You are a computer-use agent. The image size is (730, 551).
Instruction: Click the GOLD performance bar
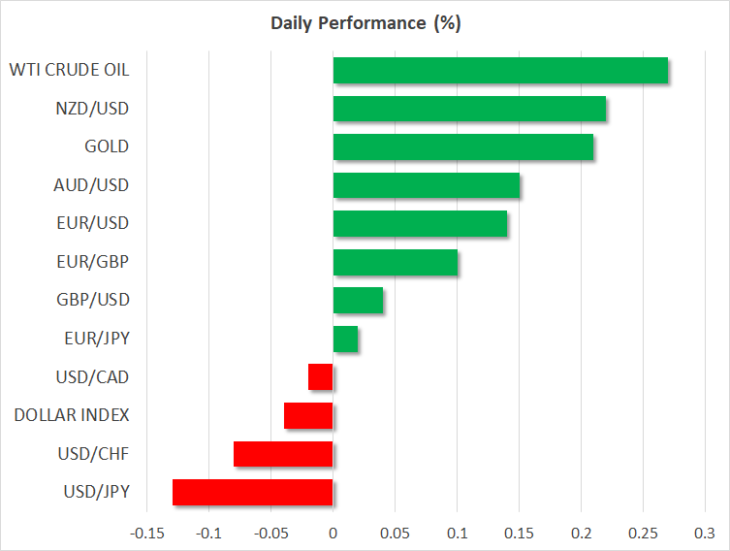463,147
